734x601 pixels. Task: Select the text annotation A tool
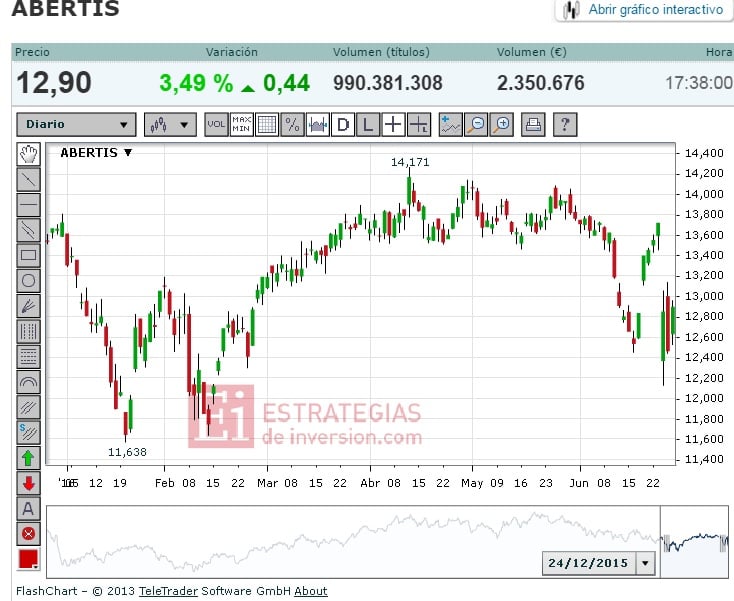29,508
